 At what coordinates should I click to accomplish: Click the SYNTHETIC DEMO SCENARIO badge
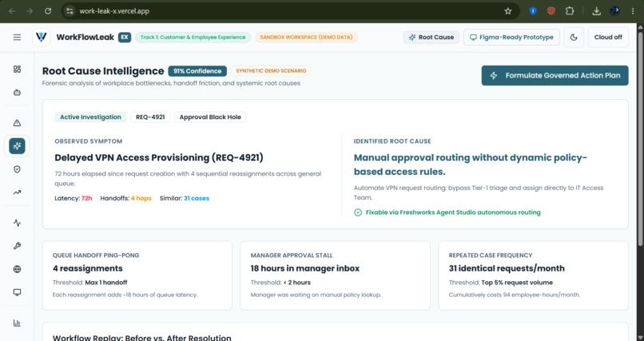[x=271, y=71]
